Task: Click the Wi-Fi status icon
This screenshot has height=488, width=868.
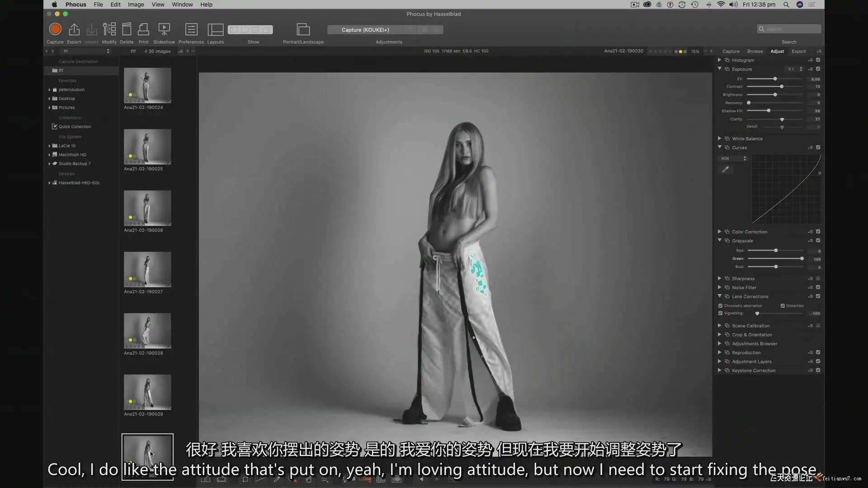Action: point(721,5)
